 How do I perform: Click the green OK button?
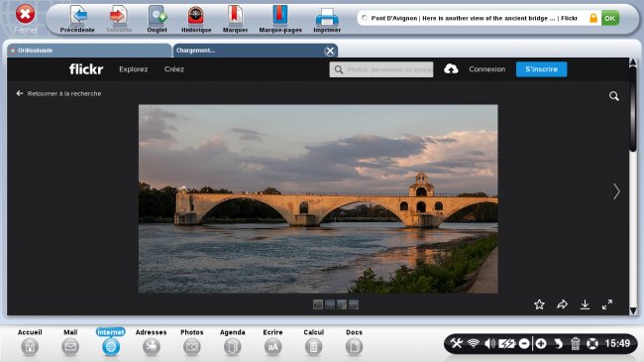click(x=610, y=18)
